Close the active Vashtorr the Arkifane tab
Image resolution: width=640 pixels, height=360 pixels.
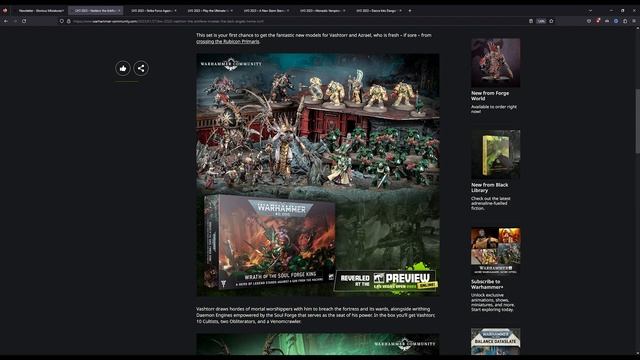[119, 11]
